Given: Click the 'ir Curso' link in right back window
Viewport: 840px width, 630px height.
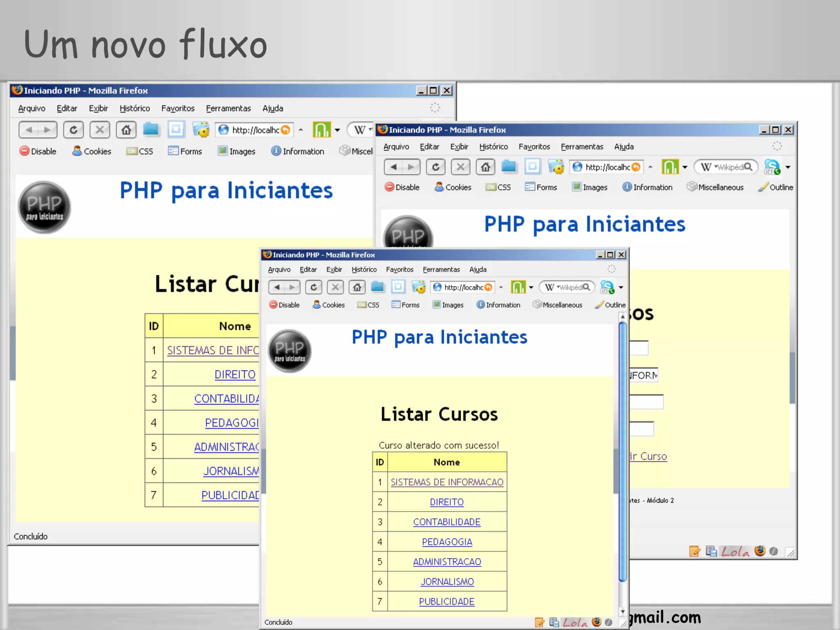Looking at the screenshot, I should coord(648,456).
